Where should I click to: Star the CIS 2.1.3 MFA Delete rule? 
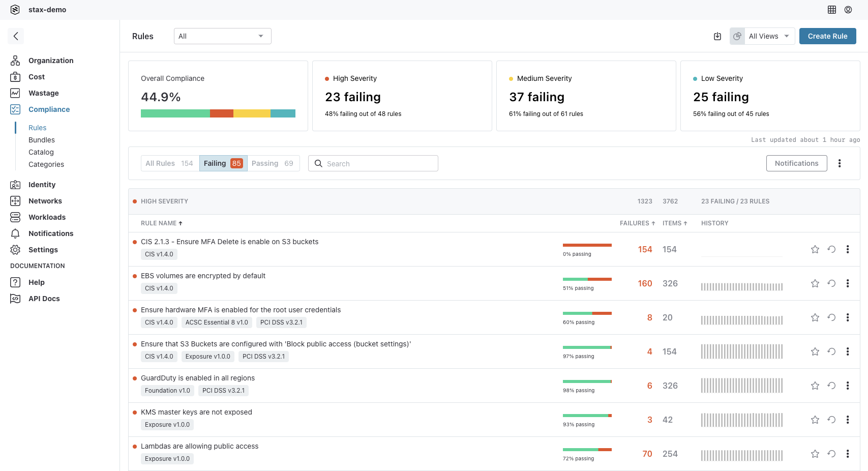click(815, 249)
